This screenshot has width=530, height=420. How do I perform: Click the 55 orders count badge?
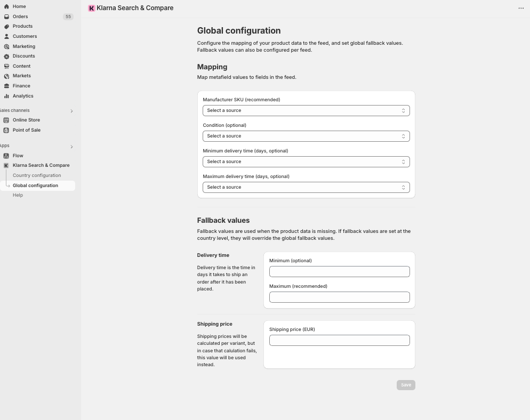coord(68,17)
